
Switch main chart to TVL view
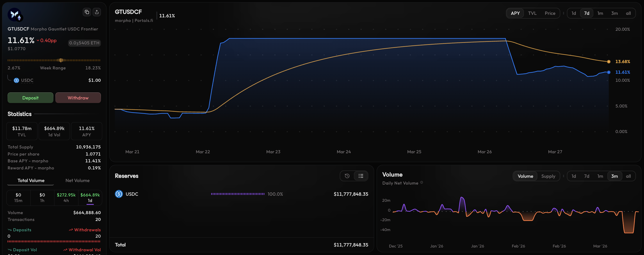tap(532, 13)
